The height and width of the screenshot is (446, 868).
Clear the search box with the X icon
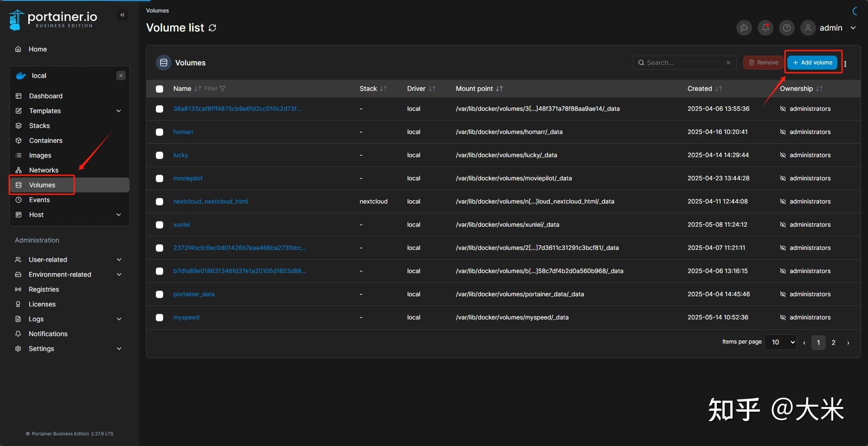[x=728, y=63]
